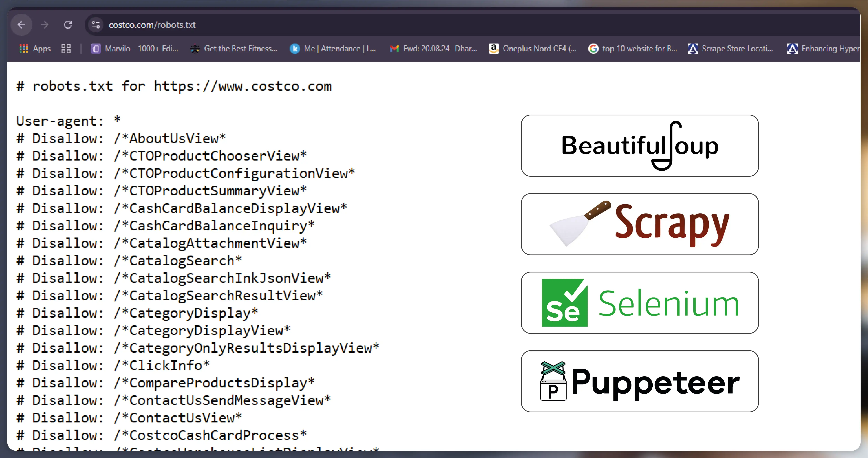Click the Disallow /*CashCardBalanceInquiry* line
This screenshot has width=868, height=458.
pos(165,226)
